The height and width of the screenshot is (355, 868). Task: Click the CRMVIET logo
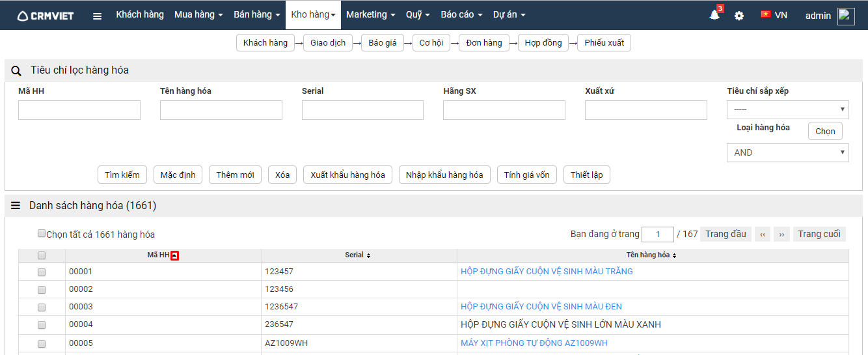point(45,16)
